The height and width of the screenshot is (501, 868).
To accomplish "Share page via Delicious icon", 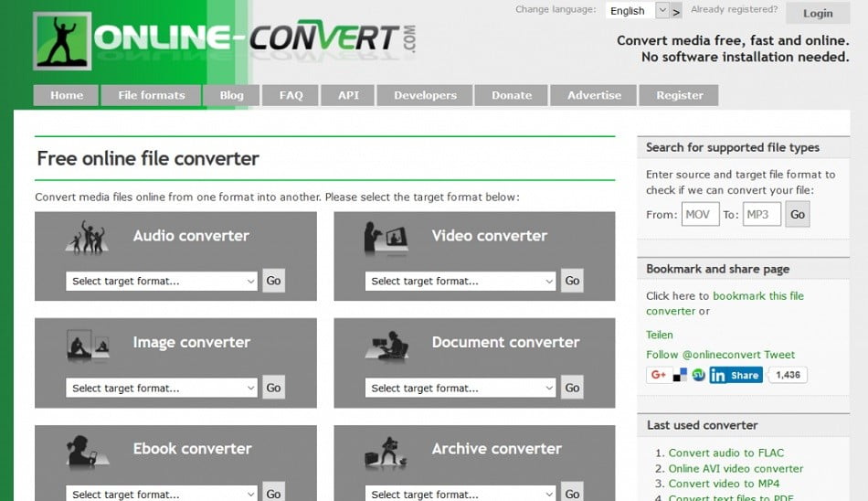I will coord(680,375).
